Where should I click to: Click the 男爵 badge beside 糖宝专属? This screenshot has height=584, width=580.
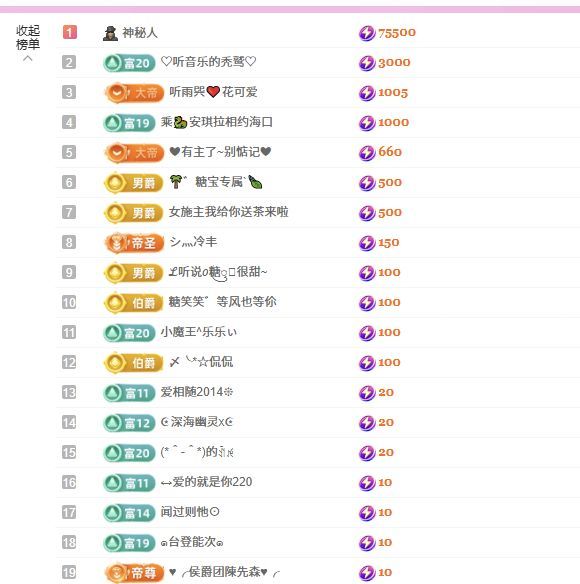click(x=133, y=183)
